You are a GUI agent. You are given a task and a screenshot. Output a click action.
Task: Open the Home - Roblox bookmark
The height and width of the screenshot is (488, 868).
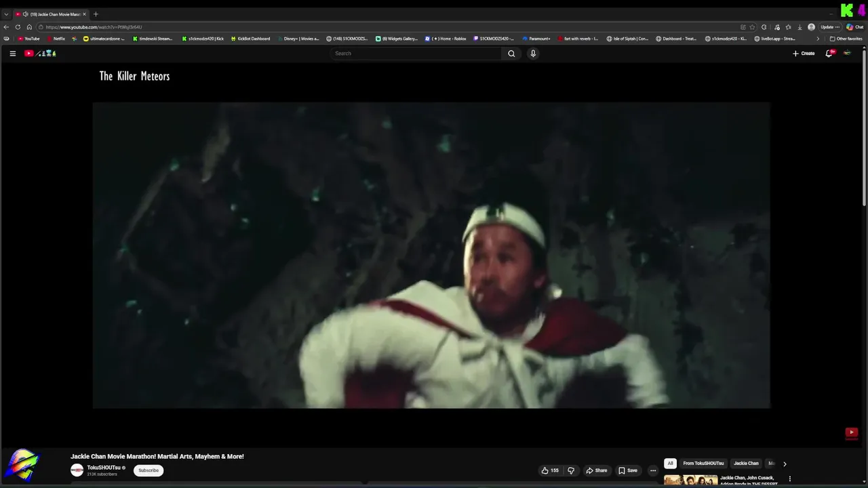[x=446, y=39]
